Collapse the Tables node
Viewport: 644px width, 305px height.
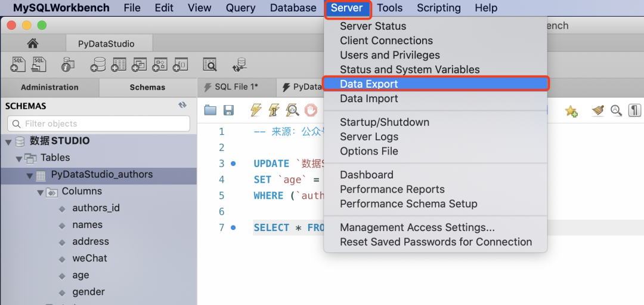(x=19, y=158)
